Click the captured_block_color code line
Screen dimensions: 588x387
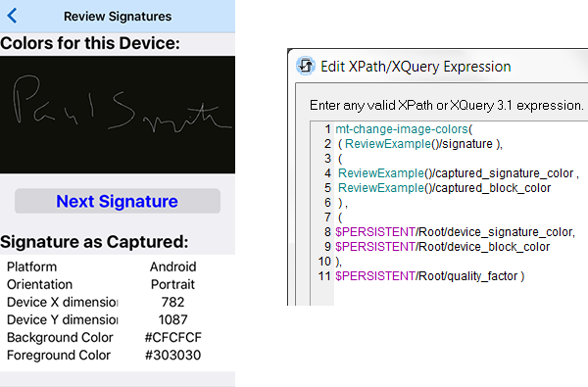pos(444,187)
